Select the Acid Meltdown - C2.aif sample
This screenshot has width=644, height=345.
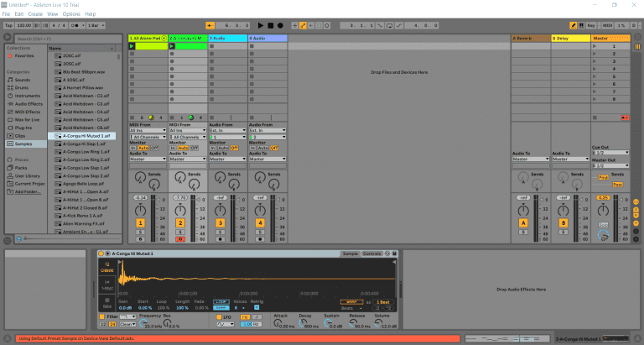86,96
